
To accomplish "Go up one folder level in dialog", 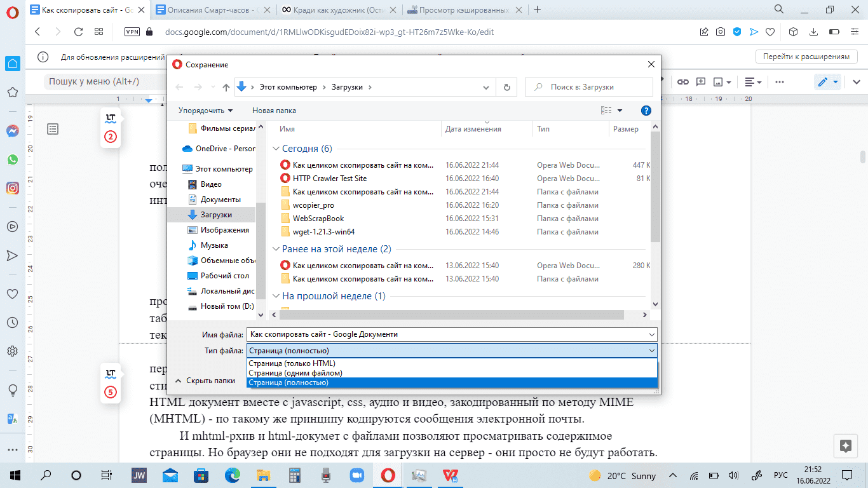I will pos(226,87).
